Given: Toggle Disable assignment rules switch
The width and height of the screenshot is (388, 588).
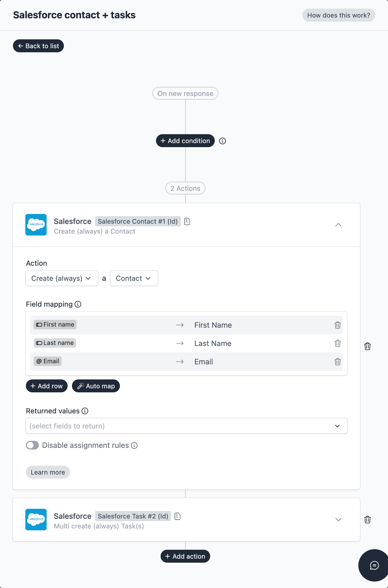Looking at the screenshot, I should pyautogui.click(x=32, y=445).
